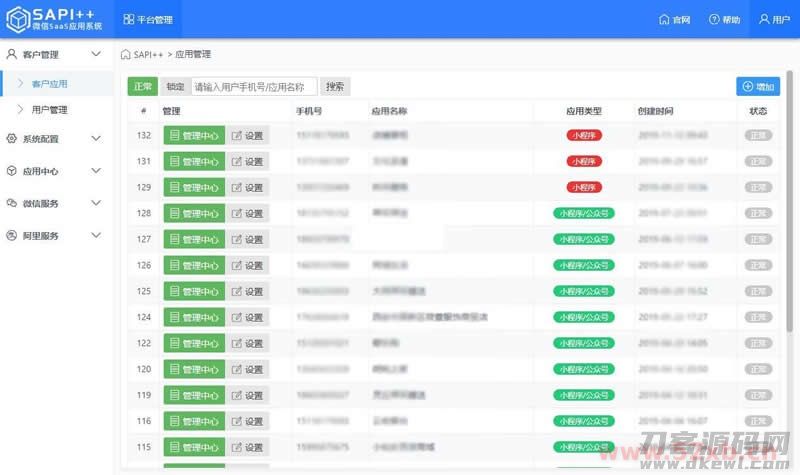Click 设置 edit icon in row 124
The width and height of the screenshot is (800, 475).
click(236, 317)
